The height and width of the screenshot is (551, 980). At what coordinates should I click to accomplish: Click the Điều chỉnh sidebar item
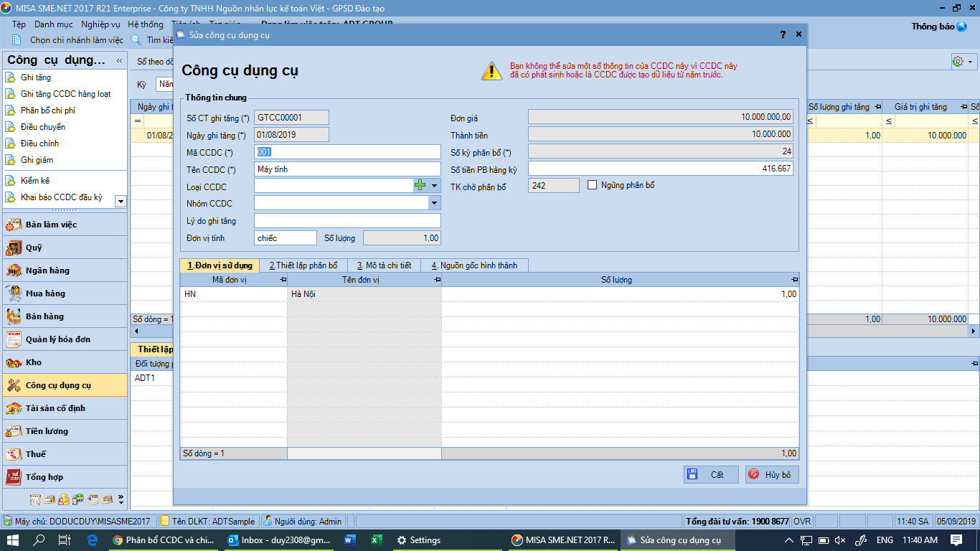pyautogui.click(x=40, y=143)
